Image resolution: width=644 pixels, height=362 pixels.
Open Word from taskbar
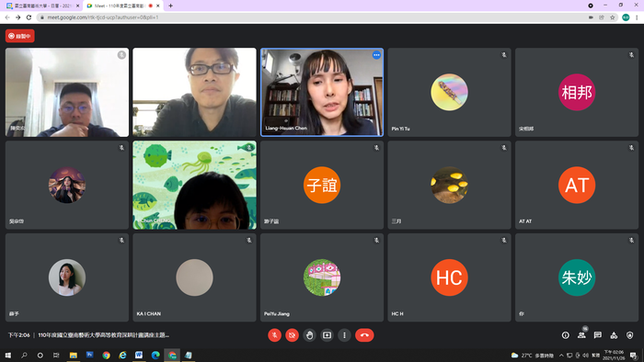(139, 355)
